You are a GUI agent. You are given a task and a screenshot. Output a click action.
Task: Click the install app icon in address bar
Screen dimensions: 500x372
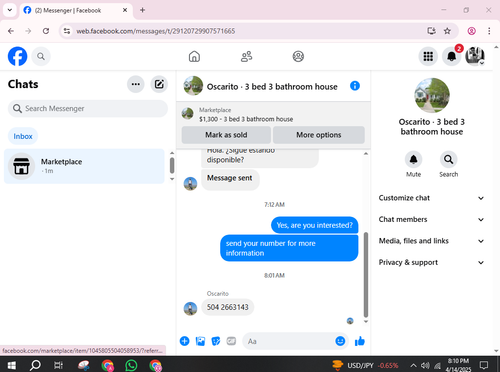(x=431, y=31)
